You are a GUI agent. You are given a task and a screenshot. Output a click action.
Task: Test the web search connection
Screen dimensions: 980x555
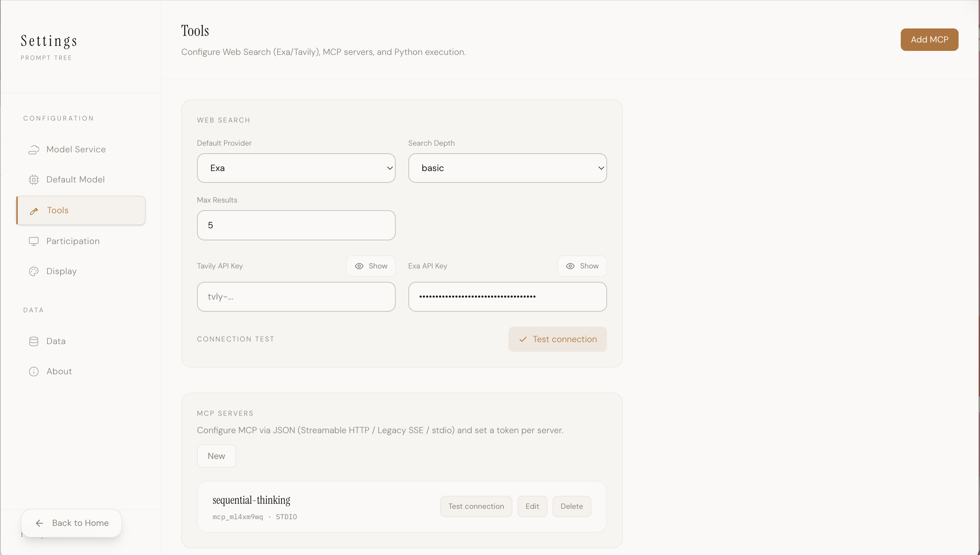pos(558,339)
